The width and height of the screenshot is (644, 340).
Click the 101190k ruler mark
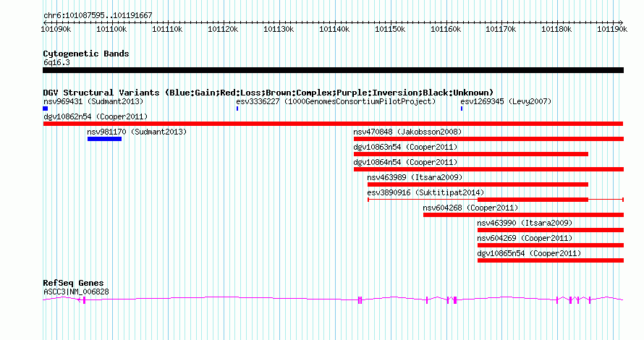point(612,29)
